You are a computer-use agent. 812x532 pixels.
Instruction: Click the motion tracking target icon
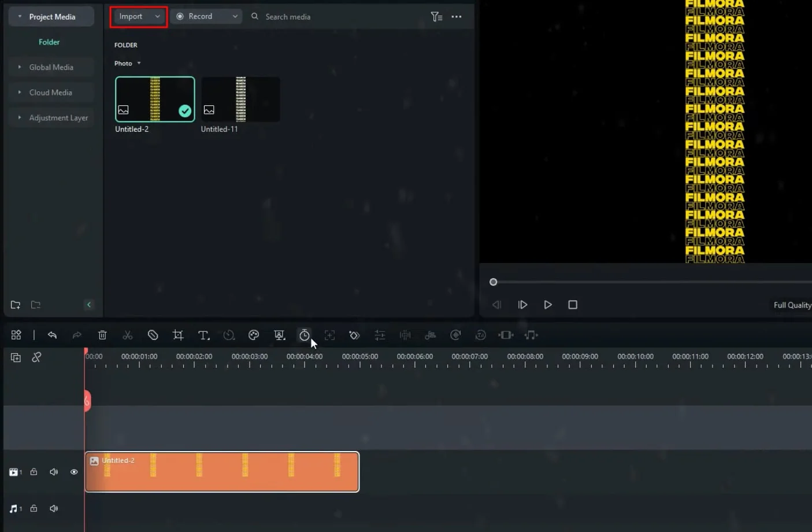click(329, 335)
